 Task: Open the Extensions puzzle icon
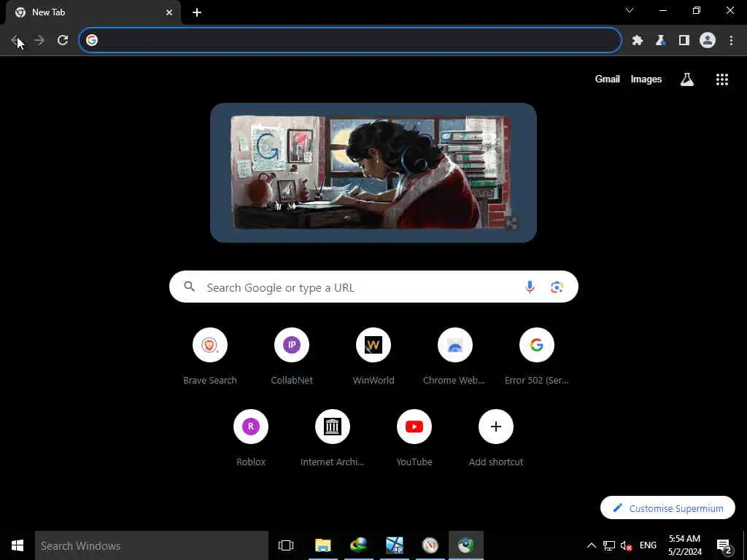pos(638,41)
